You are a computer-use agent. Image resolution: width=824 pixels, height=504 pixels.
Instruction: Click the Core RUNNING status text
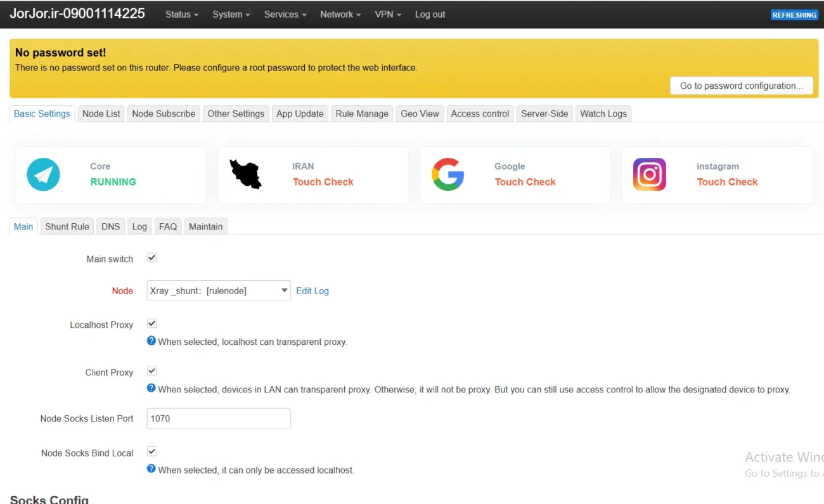(x=113, y=182)
